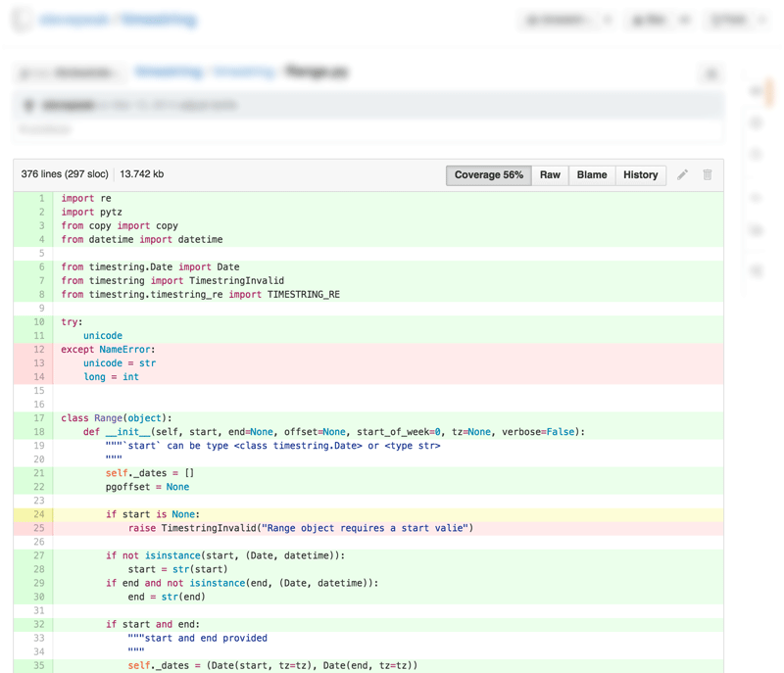Click the 'import re' code line

click(x=86, y=198)
